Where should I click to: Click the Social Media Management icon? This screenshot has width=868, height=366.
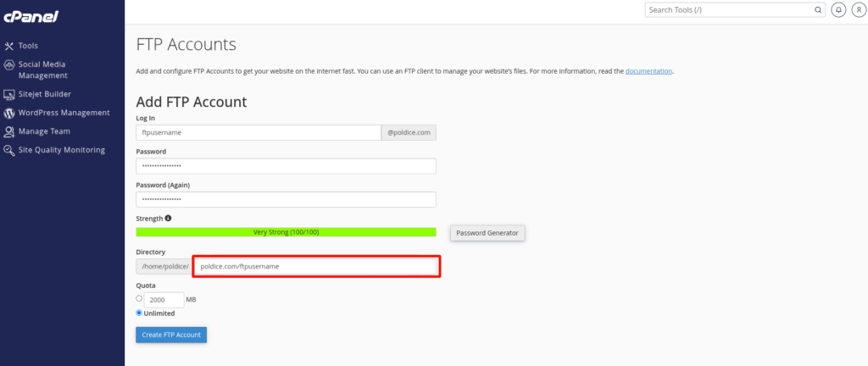pyautogui.click(x=9, y=64)
